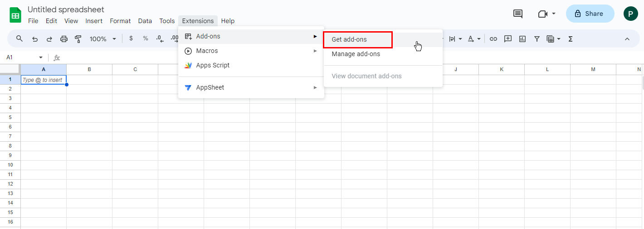Open Apps Script from Extensions menu
This screenshot has width=644, height=229.
213,65
